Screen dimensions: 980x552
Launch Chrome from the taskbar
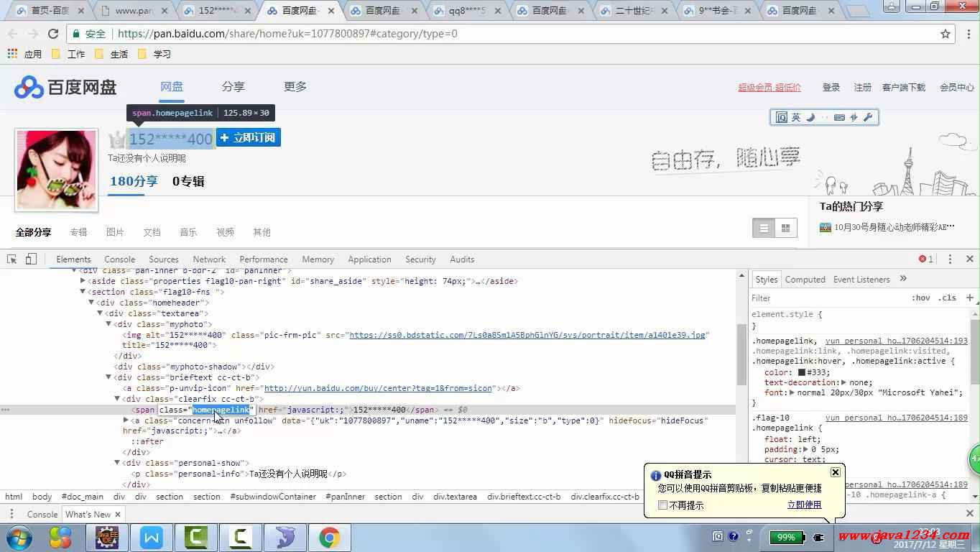pos(330,537)
